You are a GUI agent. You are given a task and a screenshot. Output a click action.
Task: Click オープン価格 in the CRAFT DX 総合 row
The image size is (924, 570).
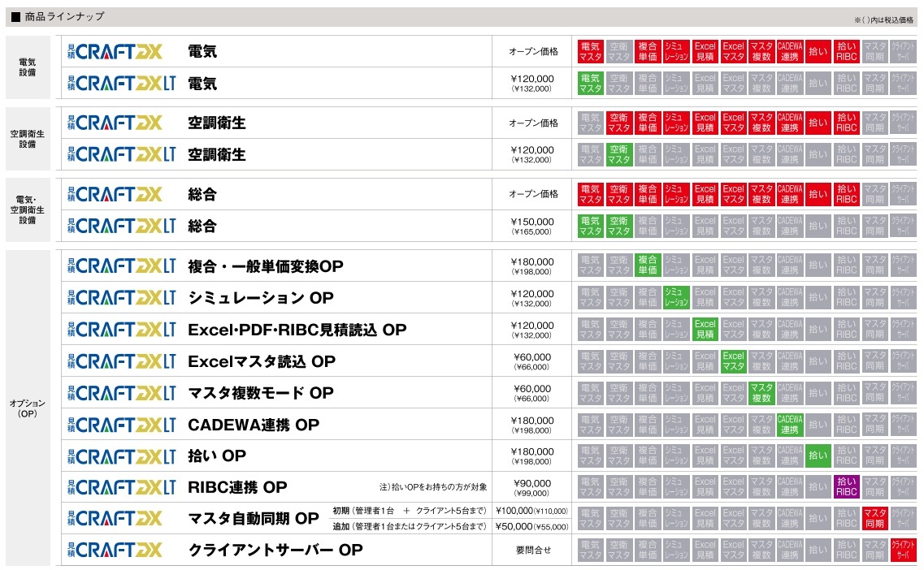point(533,194)
